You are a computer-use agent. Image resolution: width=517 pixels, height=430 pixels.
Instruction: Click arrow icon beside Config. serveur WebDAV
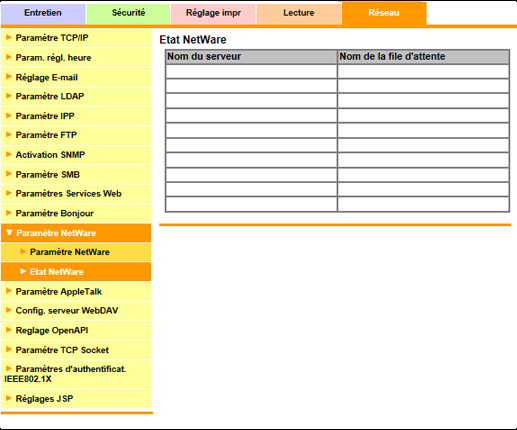coord(9,310)
